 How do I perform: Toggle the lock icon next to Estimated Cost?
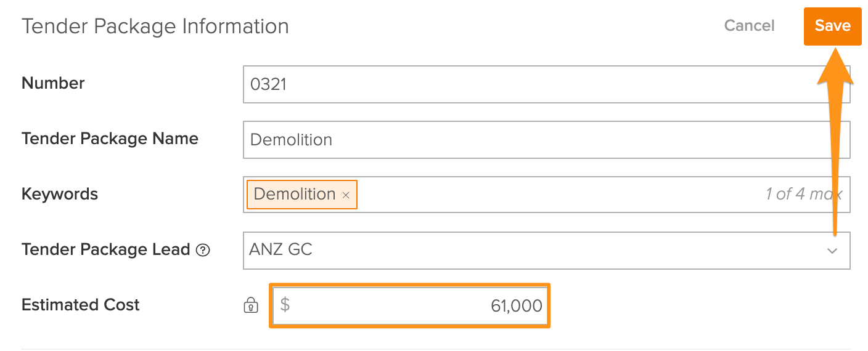click(251, 305)
